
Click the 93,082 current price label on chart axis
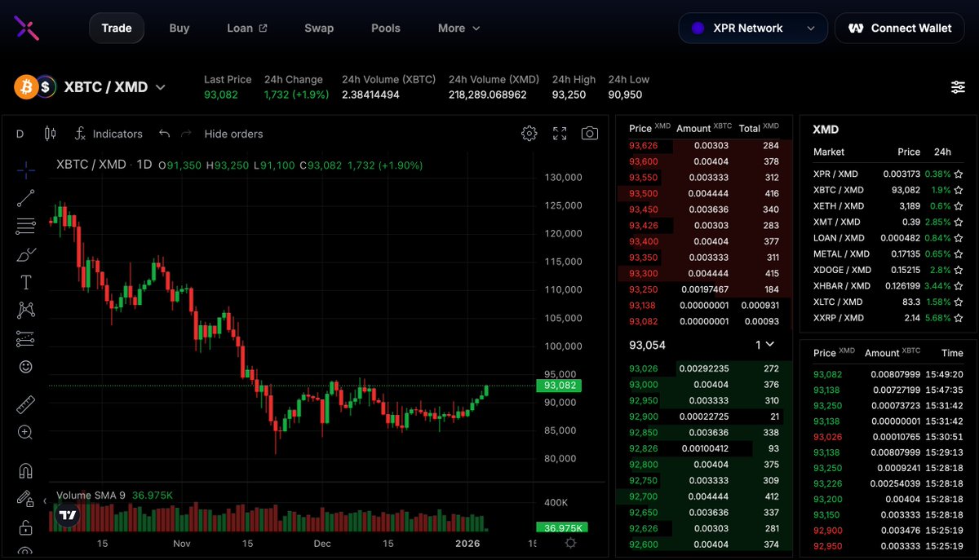(x=560, y=386)
